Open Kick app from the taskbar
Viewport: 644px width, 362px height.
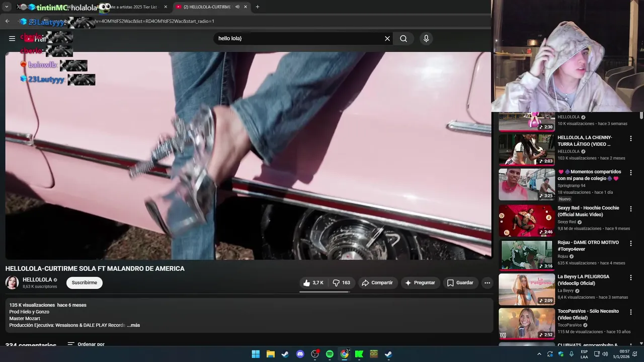[x=359, y=354]
